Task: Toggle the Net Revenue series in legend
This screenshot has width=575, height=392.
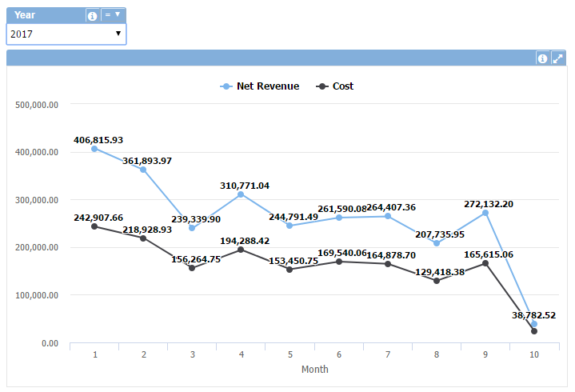Action: [x=267, y=86]
